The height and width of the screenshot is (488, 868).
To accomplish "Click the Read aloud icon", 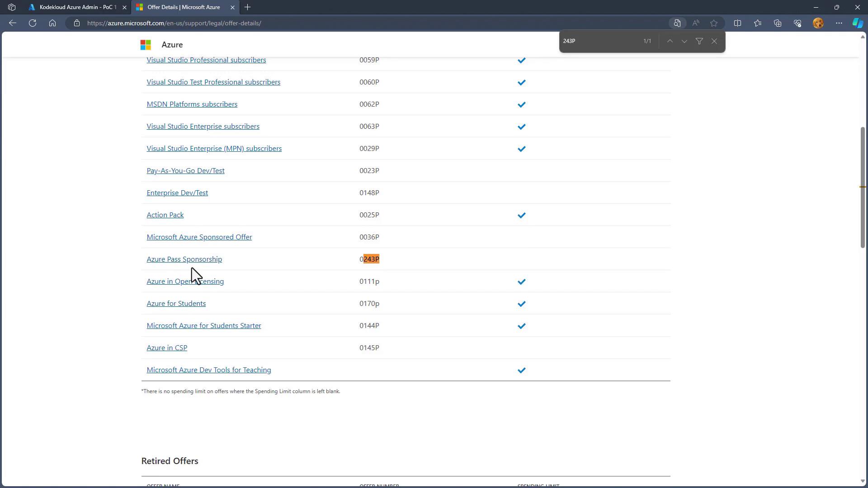I will [x=696, y=23].
